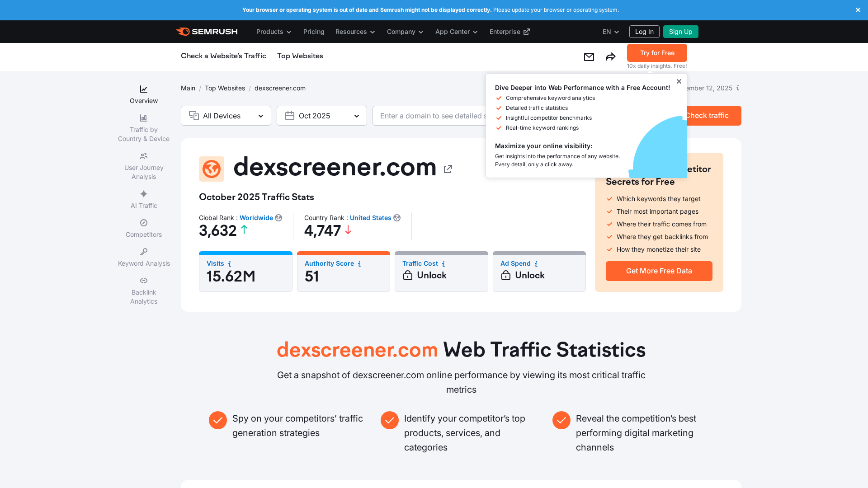Click the Enterprise external link icon

point(527,32)
